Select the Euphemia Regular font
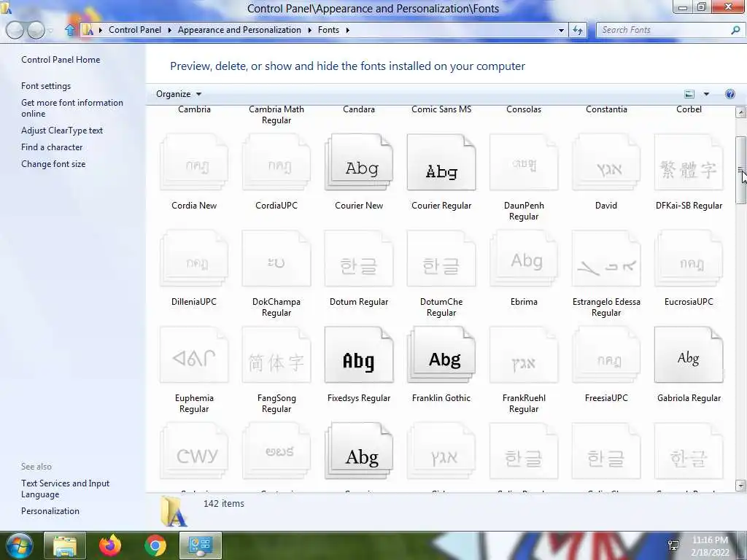Image resolution: width=747 pixels, height=560 pixels. [194, 355]
